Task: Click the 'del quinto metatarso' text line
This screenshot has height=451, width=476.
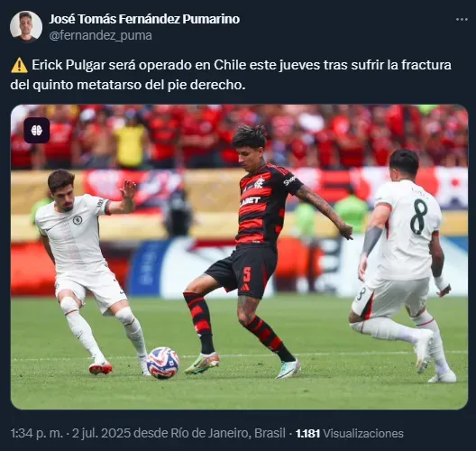Action: 128,85
